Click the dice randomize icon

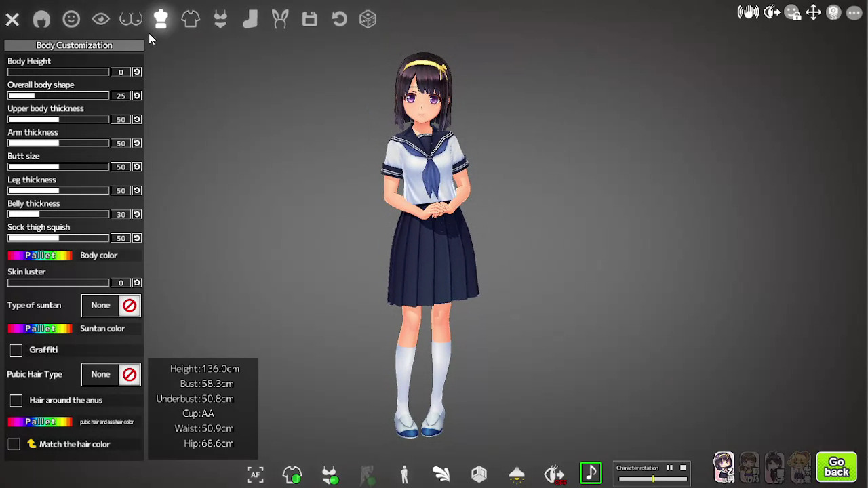click(x=368, y=19)
